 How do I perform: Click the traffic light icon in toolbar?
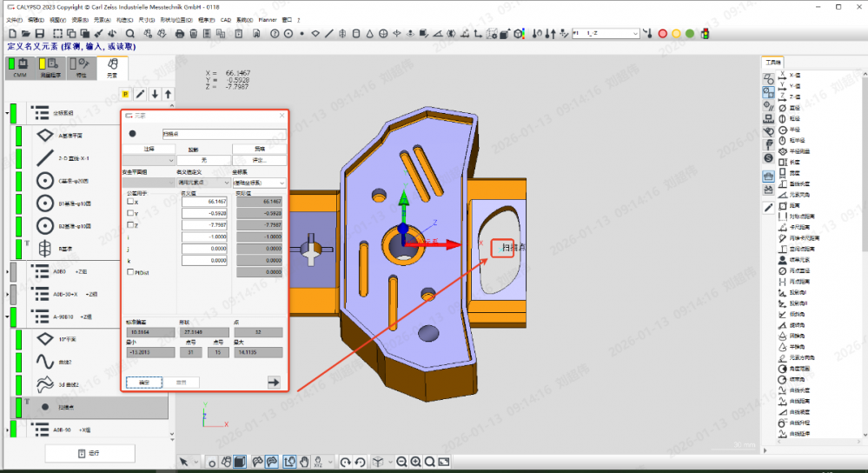704,34
